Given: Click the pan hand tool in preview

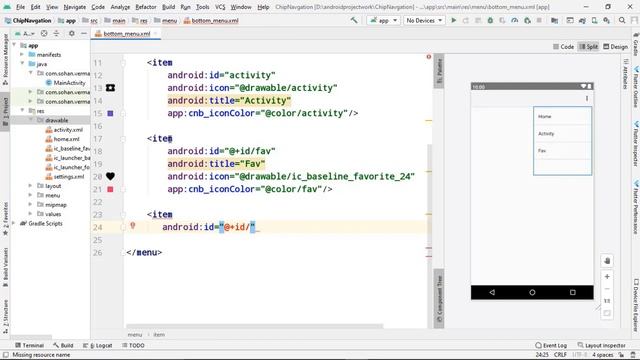Looking at the screenshot, I should pos(607,261).
